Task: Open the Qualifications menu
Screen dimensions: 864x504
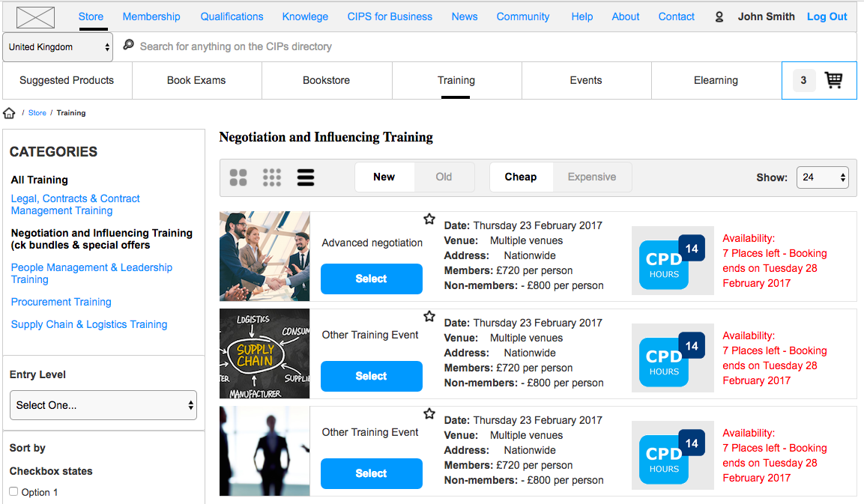Action: click(x=232, y=16)
